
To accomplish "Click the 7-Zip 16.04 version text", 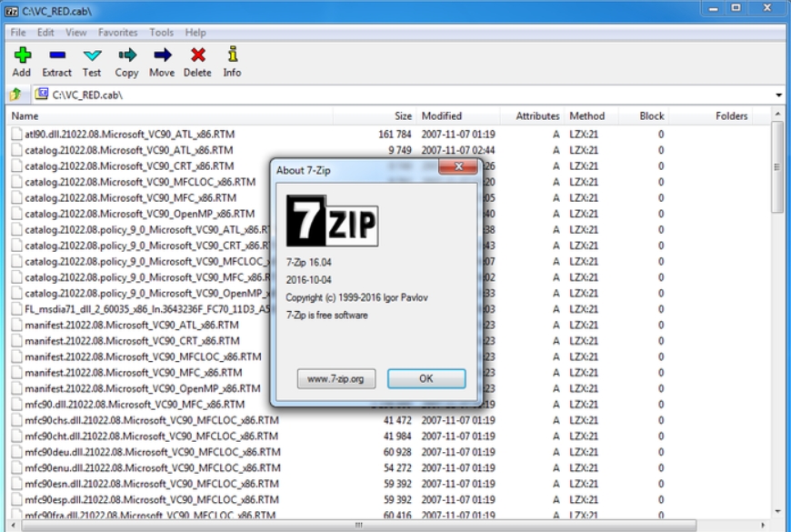I will coord(309,263).
